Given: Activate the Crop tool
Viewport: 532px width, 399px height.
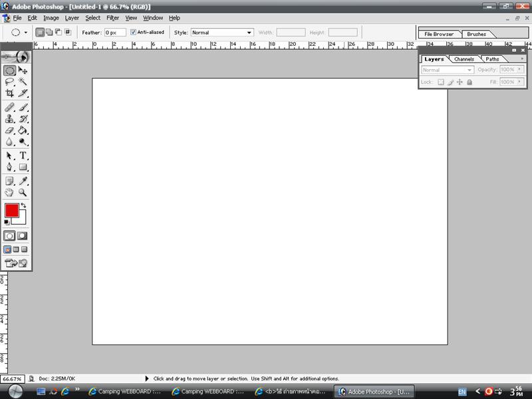Looking at the screenshot, I should coord(9,94).
